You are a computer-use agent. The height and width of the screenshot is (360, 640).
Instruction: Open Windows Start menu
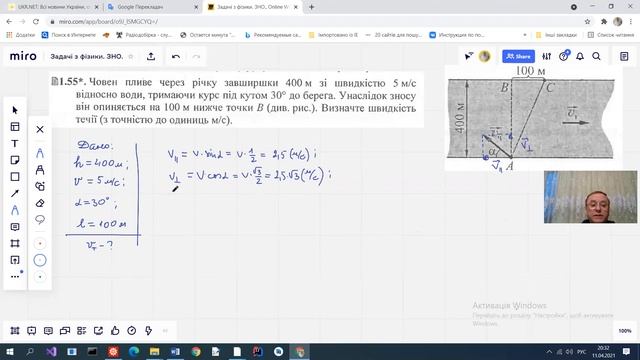(x=9, y=351)
